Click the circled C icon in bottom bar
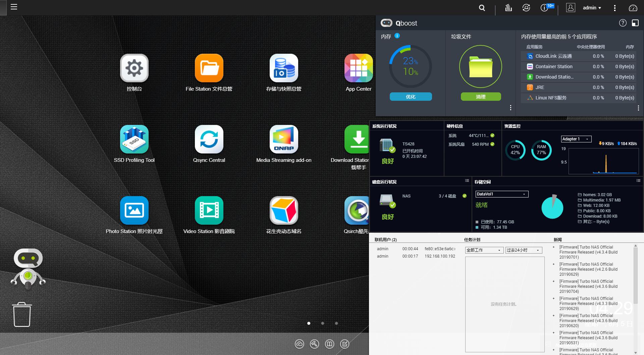Image resolution: width=644 pixels, height=355 pixels. click(x=299, y=344)
